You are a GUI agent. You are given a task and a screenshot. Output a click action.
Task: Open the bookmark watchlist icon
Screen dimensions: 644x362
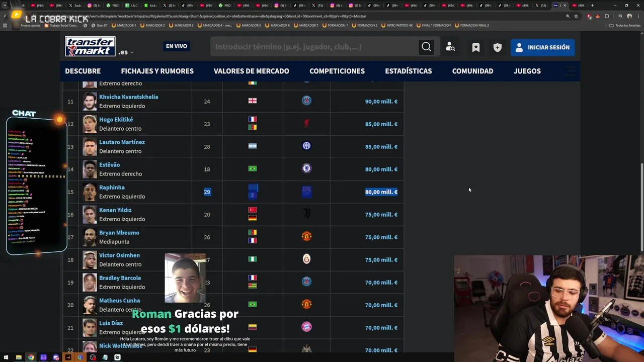pyautogui.click(x=475, y=47)
